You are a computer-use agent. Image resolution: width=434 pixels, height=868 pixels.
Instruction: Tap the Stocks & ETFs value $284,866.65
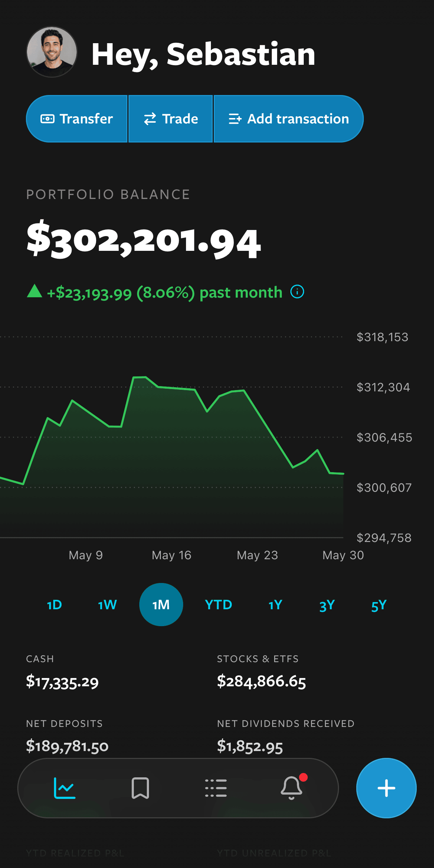262,682
